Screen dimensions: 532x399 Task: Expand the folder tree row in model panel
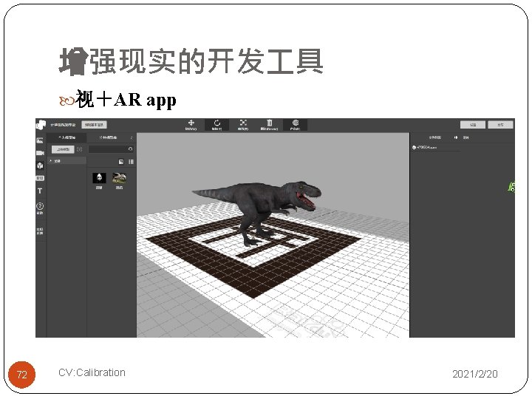[x=66, y=161]
